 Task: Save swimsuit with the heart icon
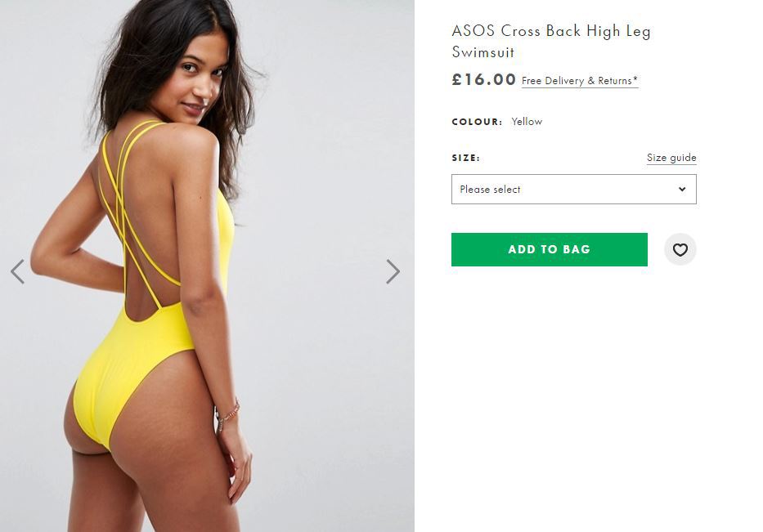pos(680,249)
